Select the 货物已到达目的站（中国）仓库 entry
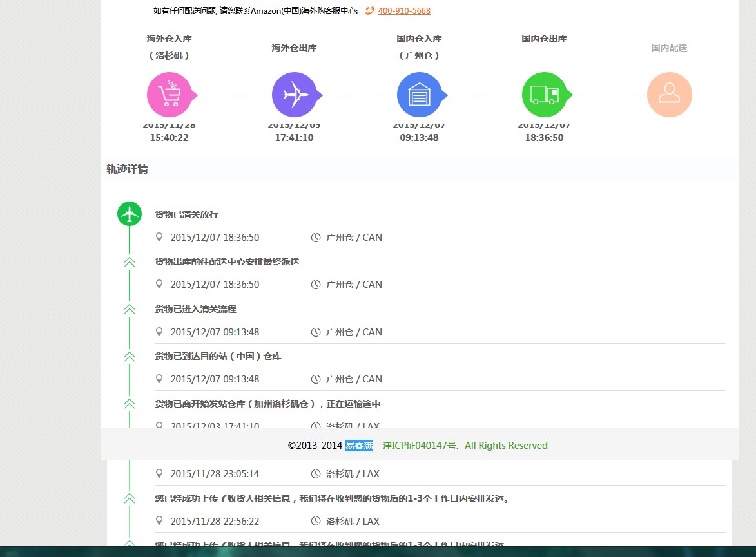 [218, 357]
